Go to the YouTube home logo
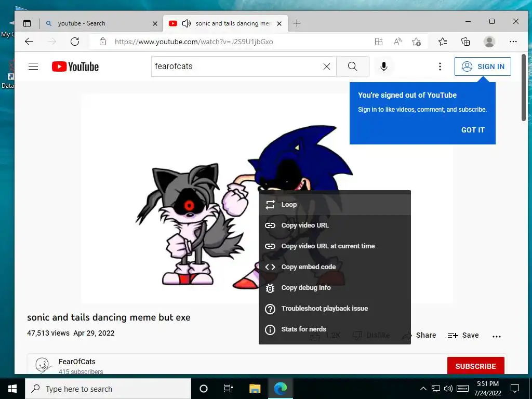Viewport: 532px width, 399px height. coord(75,66)
